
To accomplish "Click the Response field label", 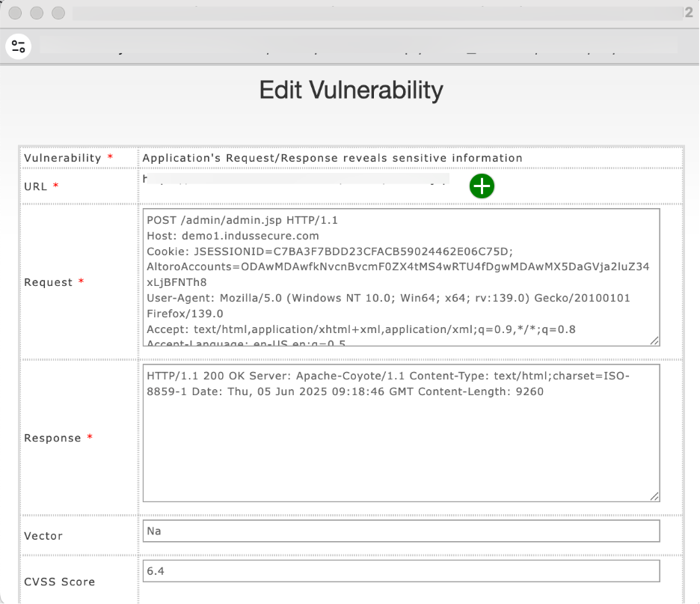I will tap(52, 438).
